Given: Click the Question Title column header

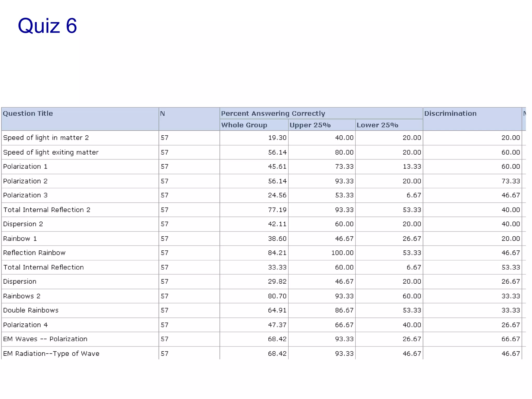Looking at the screenshot, I should [28, 114].
